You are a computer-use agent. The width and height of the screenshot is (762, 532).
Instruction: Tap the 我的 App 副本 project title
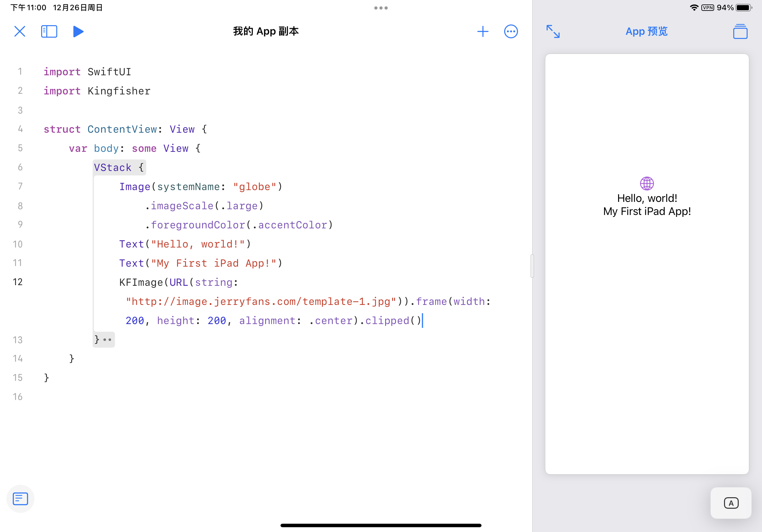(x=265, y=32)
